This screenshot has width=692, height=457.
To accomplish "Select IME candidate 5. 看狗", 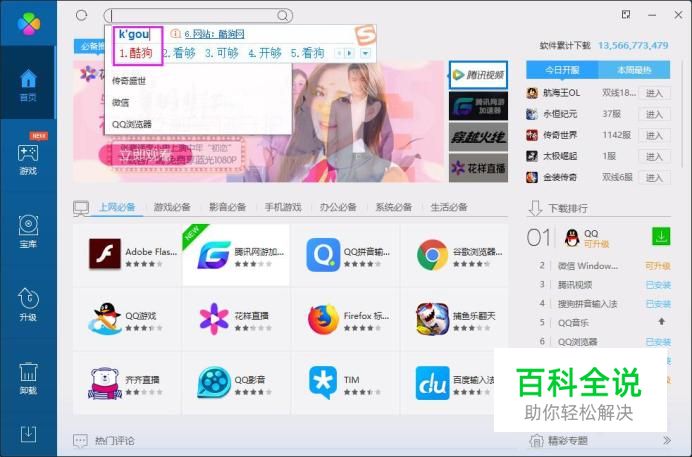I will (308, 53).
